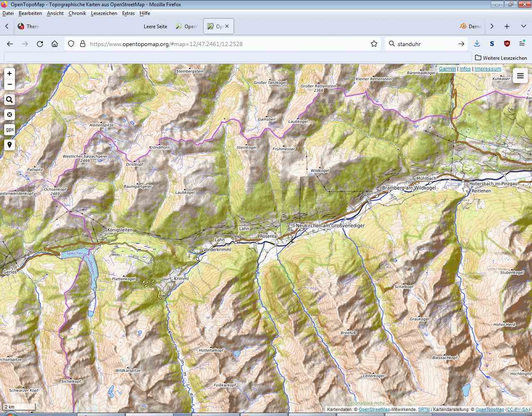Open the Firefox application menu
This screenshot has width=532, height=416.
click(x=522, y=44)
